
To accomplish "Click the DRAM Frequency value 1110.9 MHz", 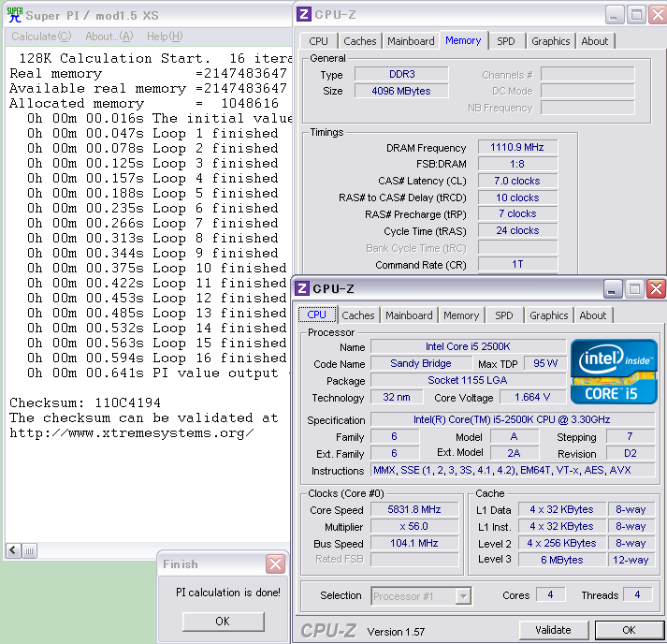I will coord(517,147).
